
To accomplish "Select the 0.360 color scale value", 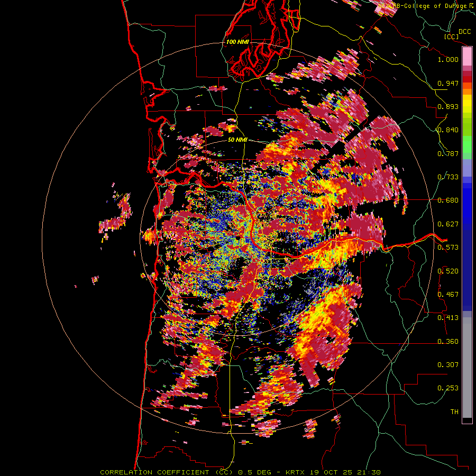I will point(448,342).
